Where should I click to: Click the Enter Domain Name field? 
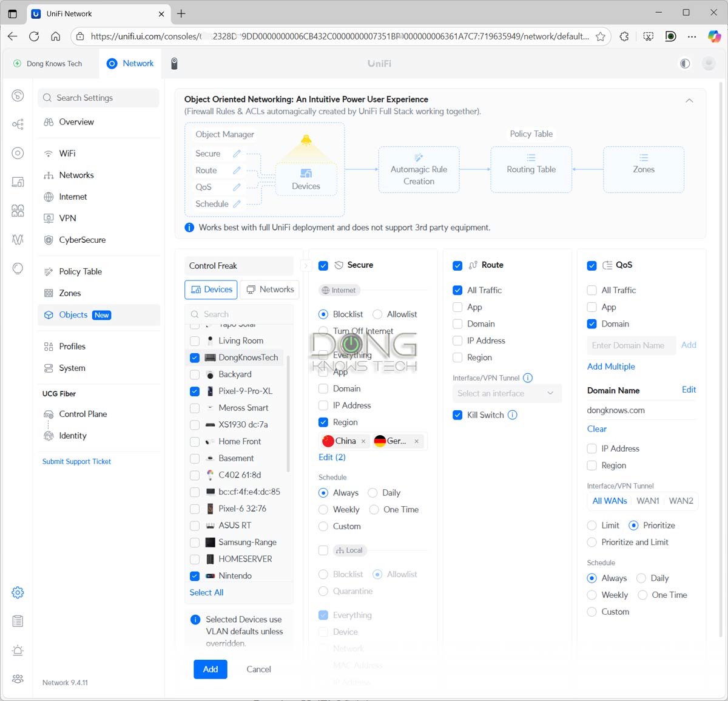(631, 345)
